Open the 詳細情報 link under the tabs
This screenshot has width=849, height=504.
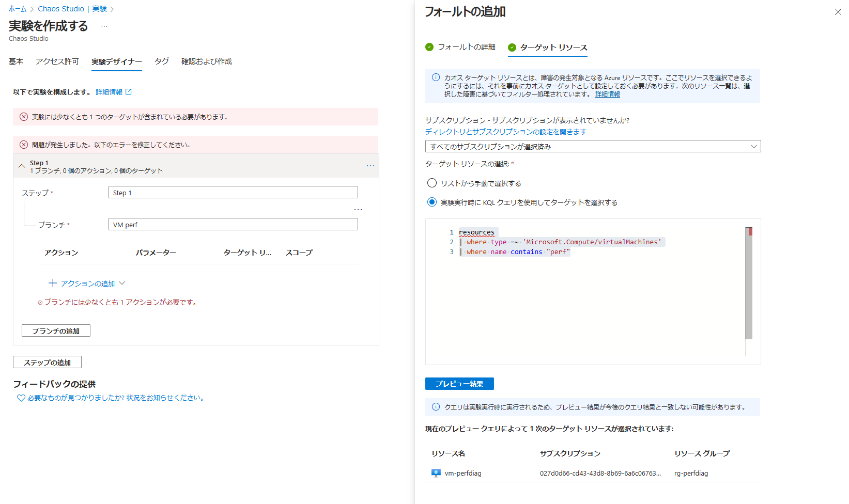[x=109, y=92]
